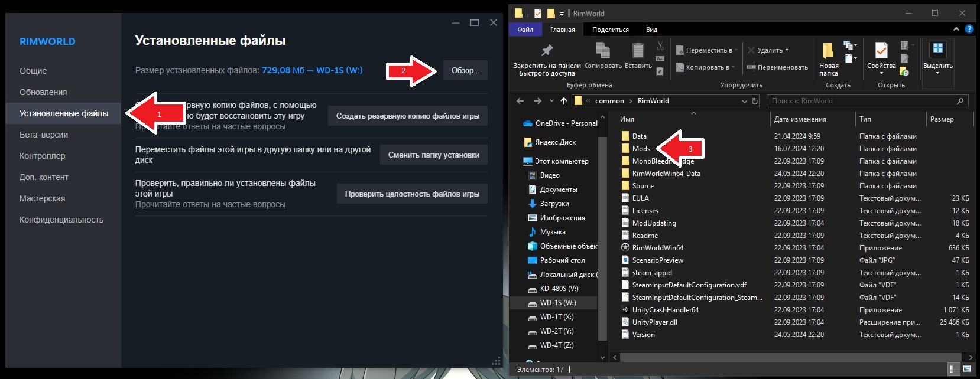Click the scissors Cut icon in ribbon
Viewport: 980px width, 379px height.
coord(660,45)
